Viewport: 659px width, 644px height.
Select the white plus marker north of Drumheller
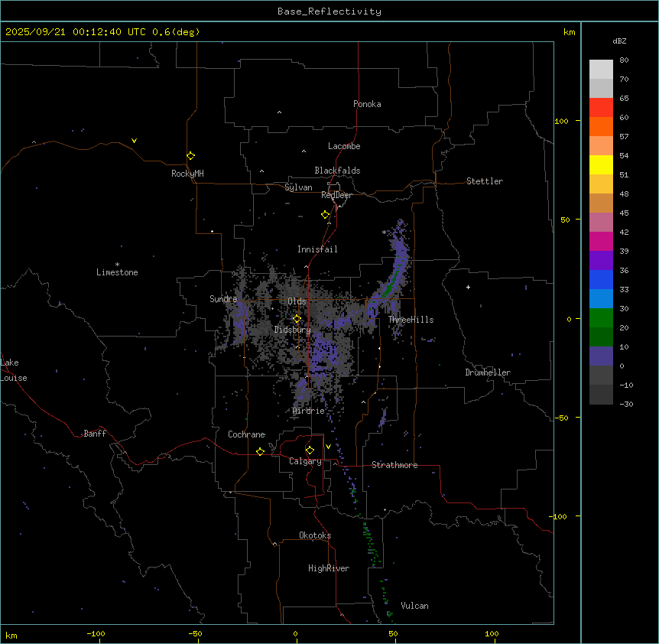[469, 287]
